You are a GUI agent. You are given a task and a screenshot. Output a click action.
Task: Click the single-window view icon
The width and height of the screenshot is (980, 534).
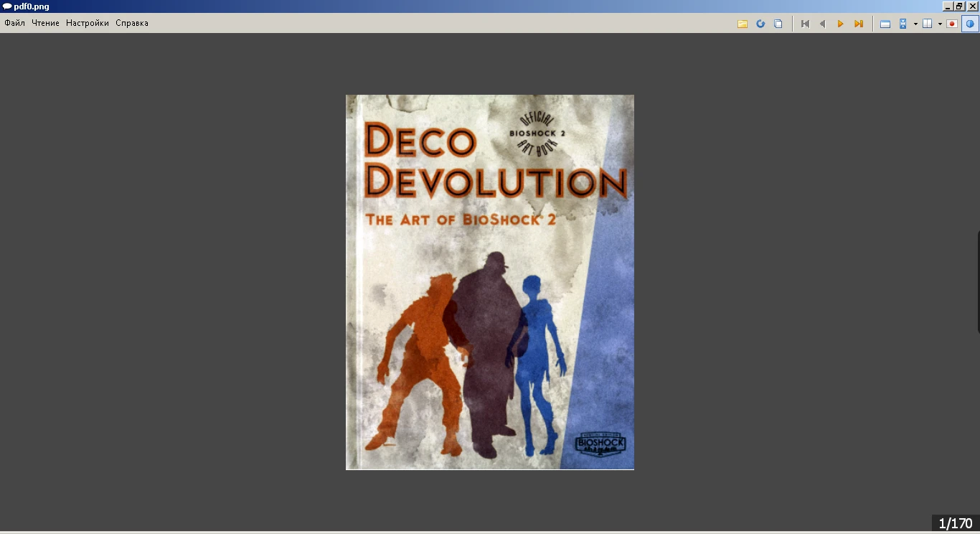pyautogui.click(x=885, y=23)
